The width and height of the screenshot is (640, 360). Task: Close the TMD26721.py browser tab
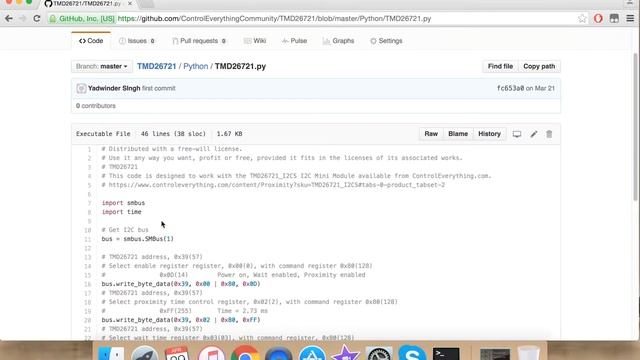(x=130, y=3)
